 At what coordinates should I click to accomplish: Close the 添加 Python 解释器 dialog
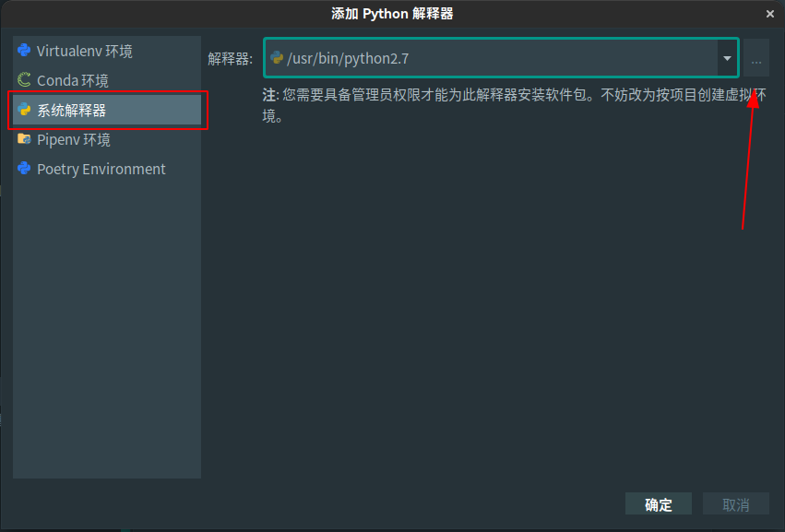770,14
